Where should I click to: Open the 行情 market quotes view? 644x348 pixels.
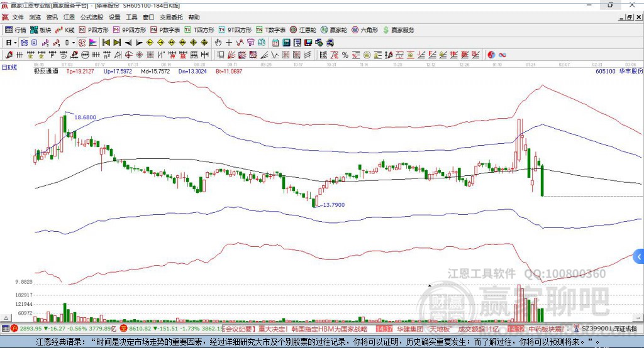[x=16, y=30]
